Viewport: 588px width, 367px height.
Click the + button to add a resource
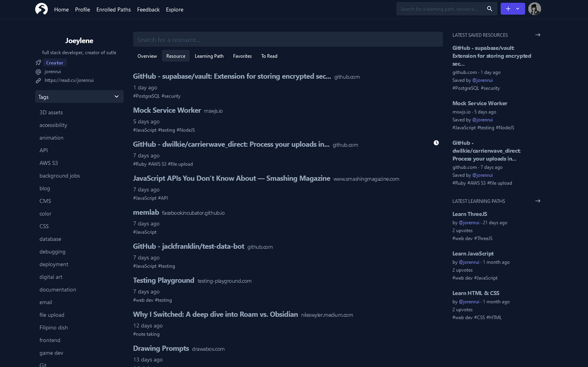(508, 8)
